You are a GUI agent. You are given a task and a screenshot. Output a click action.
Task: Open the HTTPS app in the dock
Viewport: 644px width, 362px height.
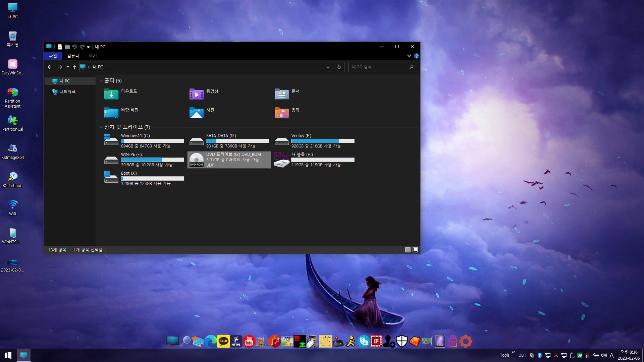(236, 341)
